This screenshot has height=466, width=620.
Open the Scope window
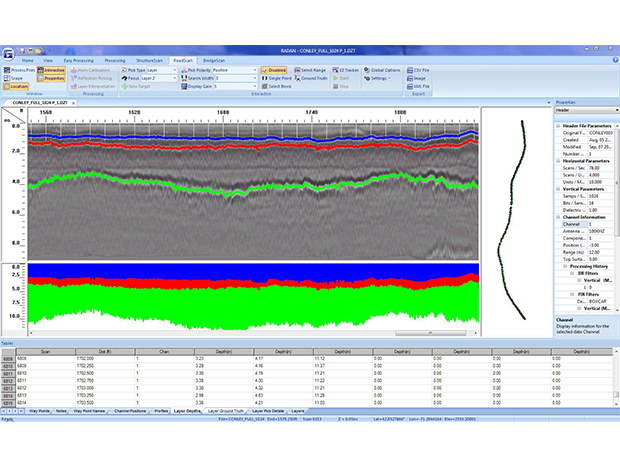(x=13, y=78)
